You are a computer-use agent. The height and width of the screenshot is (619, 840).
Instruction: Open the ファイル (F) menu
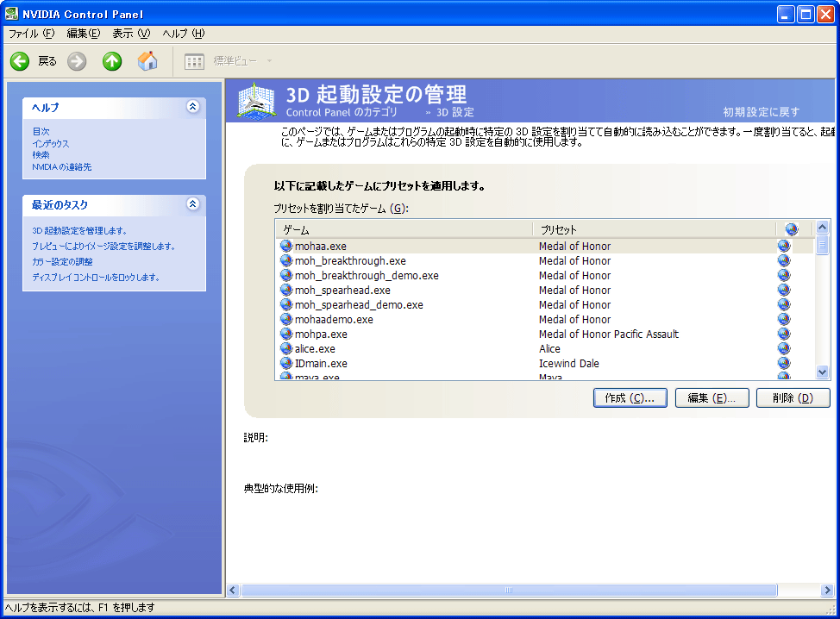tap(32, 34)
